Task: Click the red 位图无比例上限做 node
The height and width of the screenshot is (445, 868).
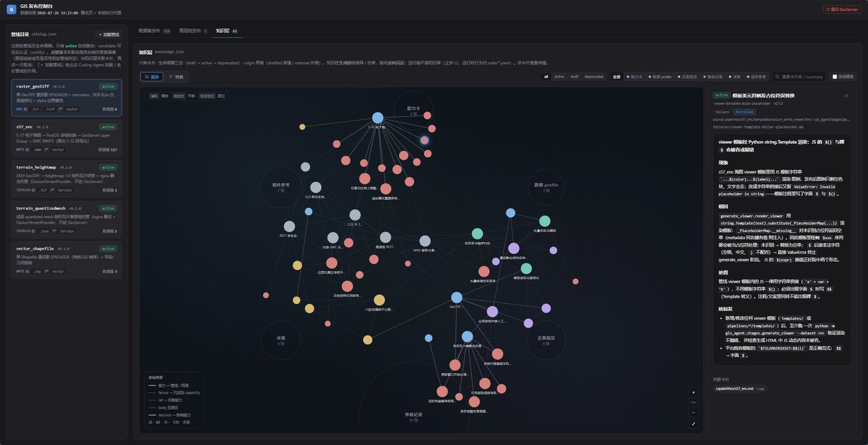Action: [x=365, y=179]
